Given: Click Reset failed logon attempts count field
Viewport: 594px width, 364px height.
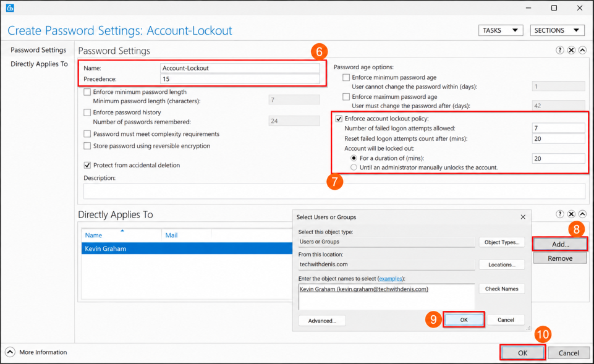Looking at the screenshot, I should point(558,138).
